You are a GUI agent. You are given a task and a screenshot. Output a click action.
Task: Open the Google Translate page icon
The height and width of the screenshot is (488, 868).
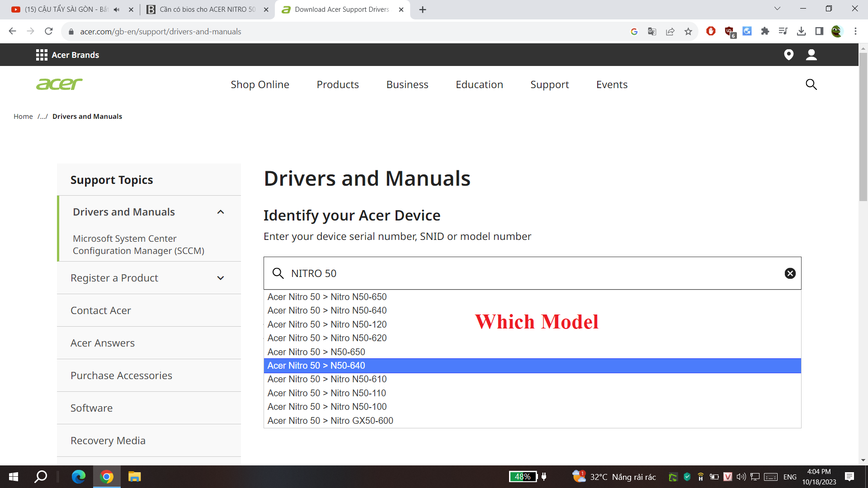click(x=652, y=31)
